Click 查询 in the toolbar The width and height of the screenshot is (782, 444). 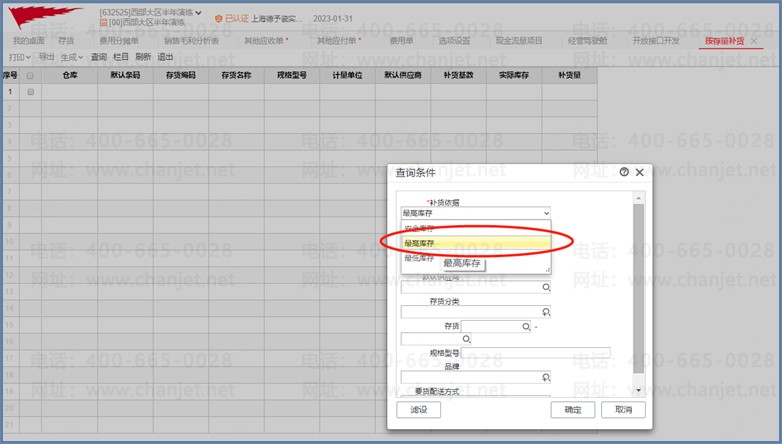[x=99, y=57]
